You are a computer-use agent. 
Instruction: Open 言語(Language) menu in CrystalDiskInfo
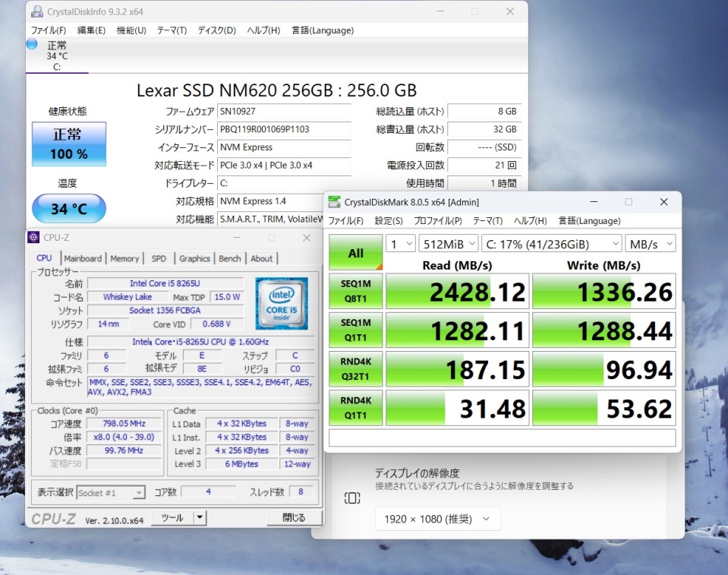coord(323,30)
